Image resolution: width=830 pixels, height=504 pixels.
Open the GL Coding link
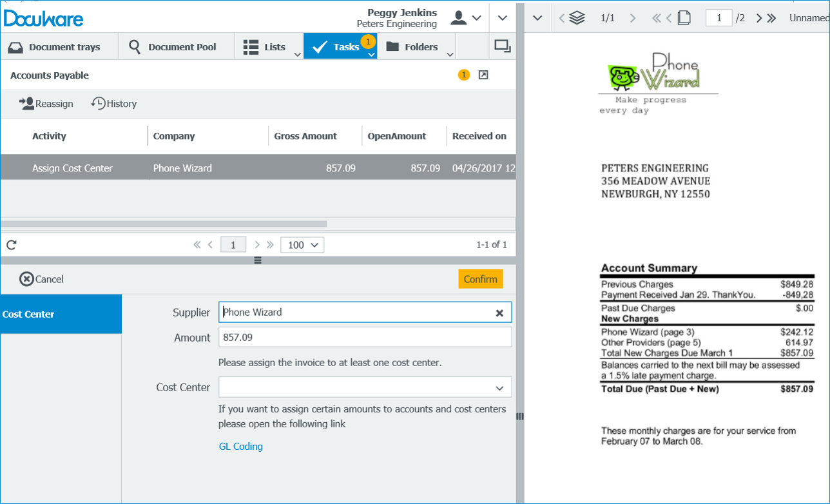[x=241, y=446]
